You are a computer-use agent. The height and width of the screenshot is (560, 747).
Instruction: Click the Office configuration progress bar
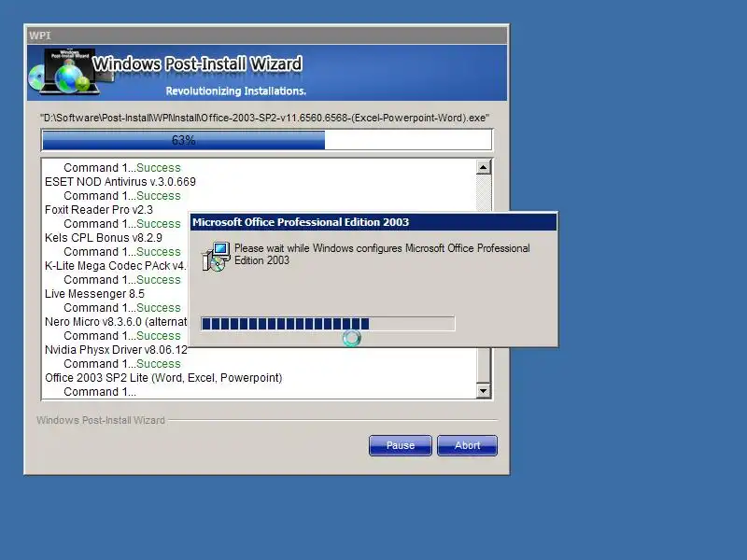click(328, 324)
